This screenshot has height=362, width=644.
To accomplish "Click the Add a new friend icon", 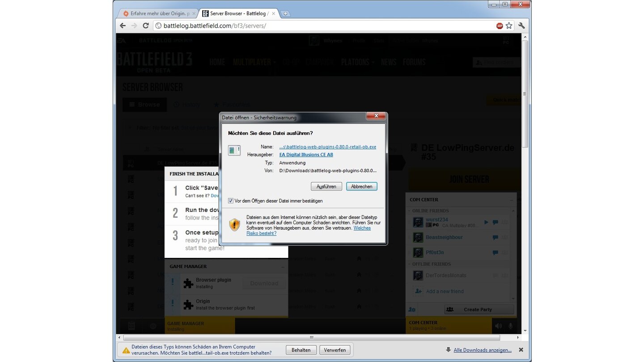I will pos(418,291).
